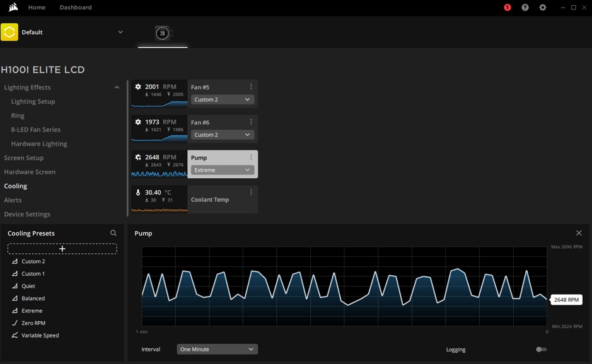
Task: Select Zero RPM preset in list
Action: (33, 323)
